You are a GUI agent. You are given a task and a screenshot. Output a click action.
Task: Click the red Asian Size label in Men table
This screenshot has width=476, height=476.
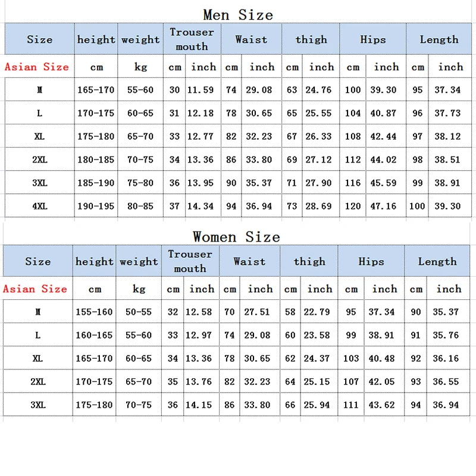click(x=37, y=67)
